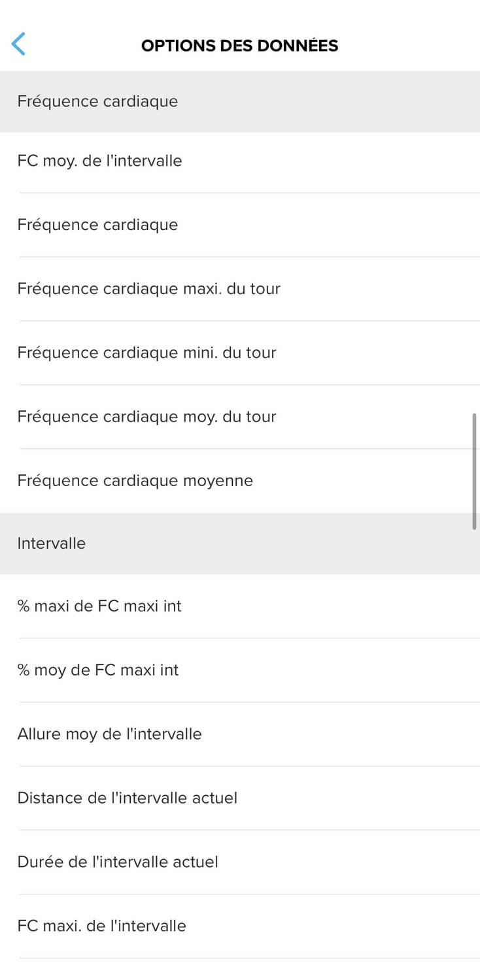The width and height of the screenshot is (480, 980).
Task: Choose the "Fréquence cardiaque" list item
Action: 97,225
